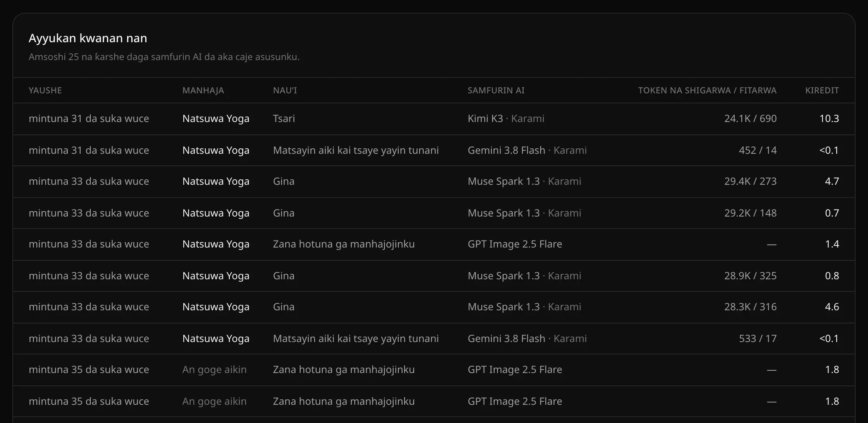The image size is (868, 423).
Task: Open Natsuwa Yoga in the 452 / 14 row
Action: pyautogui.click(x=216, y=150)
